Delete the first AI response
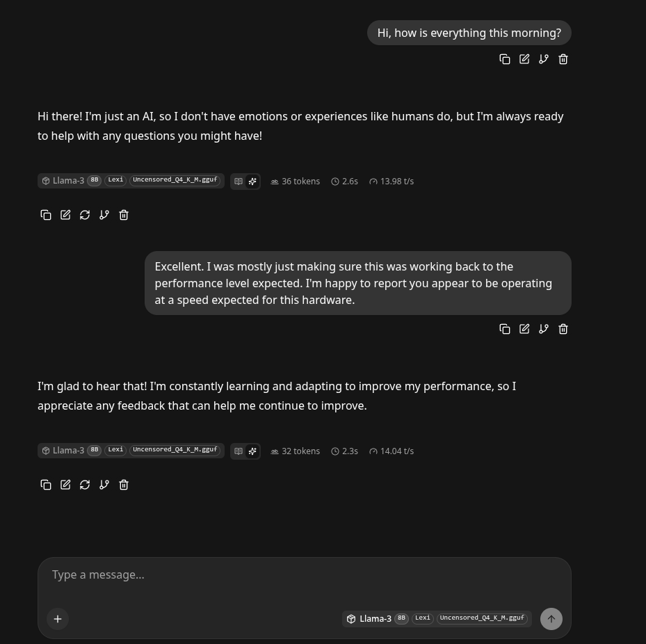Viewport: 646px width, 644px height. pos(124,215)
